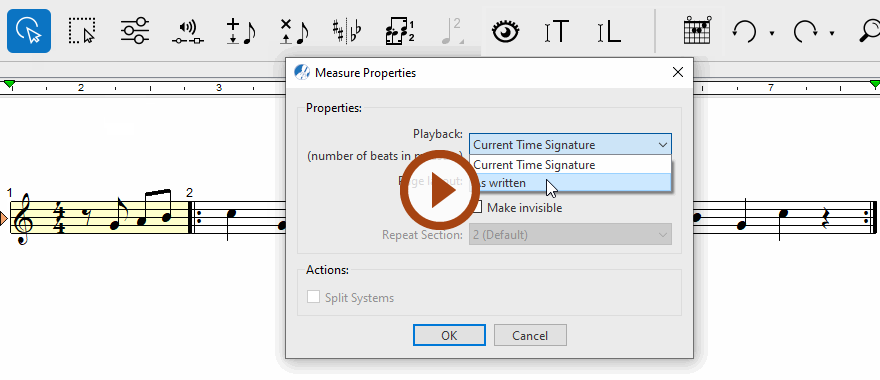The height and width of the screenshot is (380, 880).
Task: Choose the delete note tool
Action: point(294,31)
